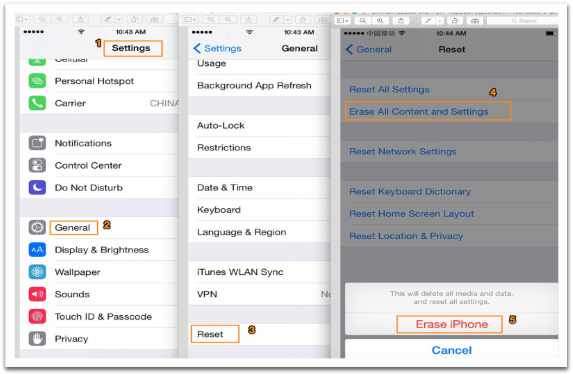The image size is (573, 374).
Task: Open Notifications text row in Settings
Action: pyautogui.click(x=83, y=143)
